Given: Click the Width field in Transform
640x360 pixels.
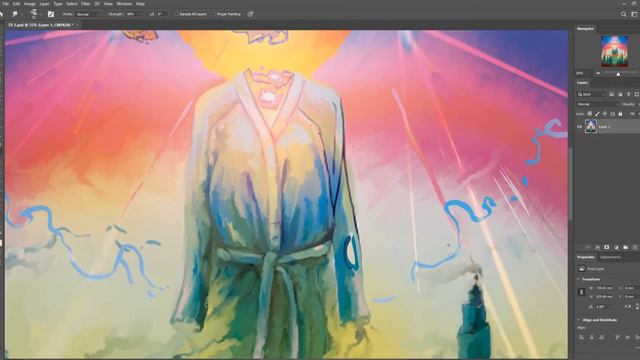Looking at the screenshot, I should [604, 288].
